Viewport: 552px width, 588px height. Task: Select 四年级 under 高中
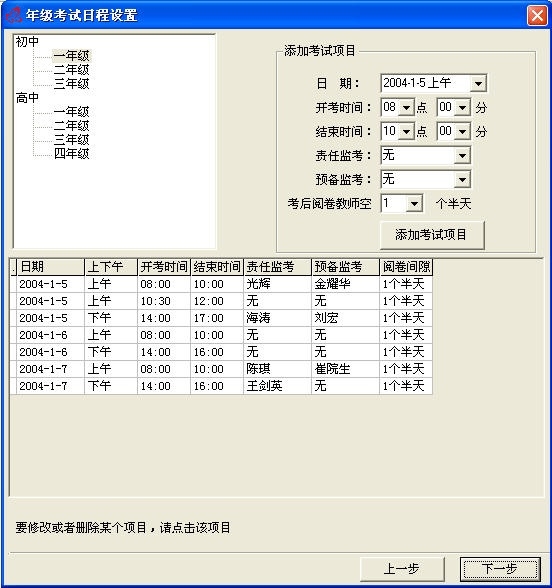point(71,153)
